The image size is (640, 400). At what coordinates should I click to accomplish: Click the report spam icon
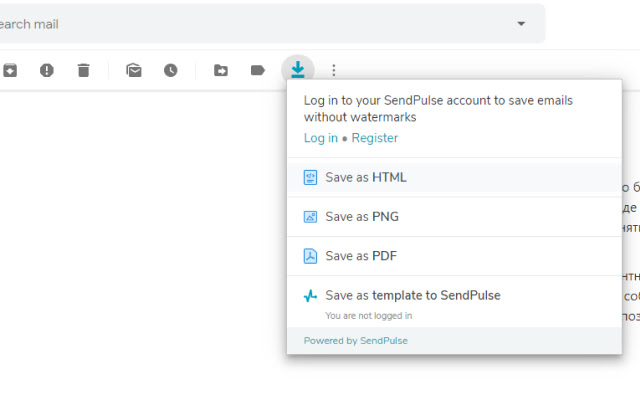coord(47,70)
